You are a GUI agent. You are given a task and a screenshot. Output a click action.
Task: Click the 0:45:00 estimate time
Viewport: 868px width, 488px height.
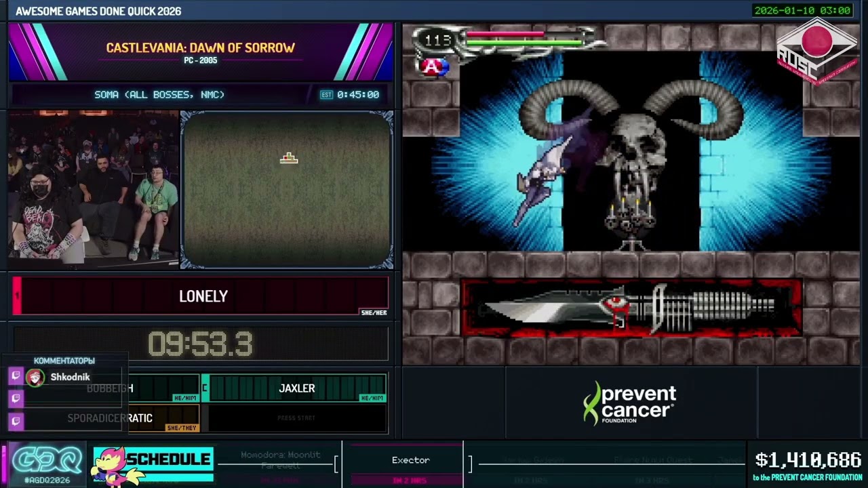[358, 95]
